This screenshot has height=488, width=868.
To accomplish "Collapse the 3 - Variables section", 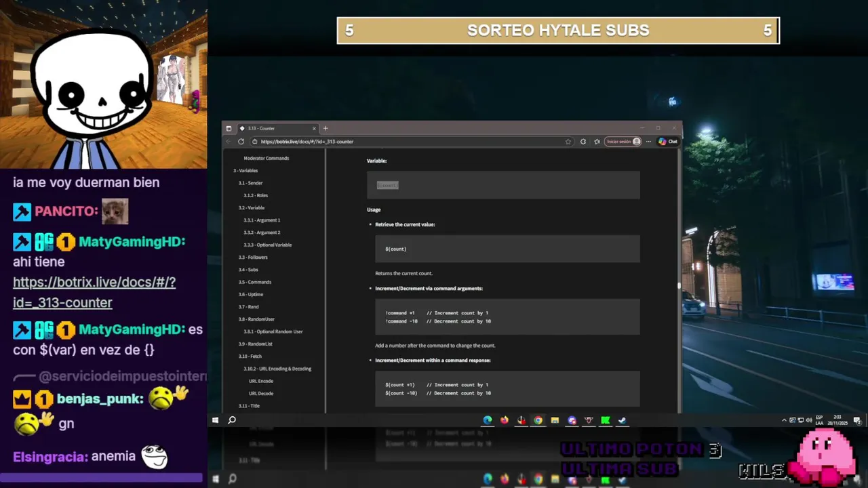I will 245,171.
